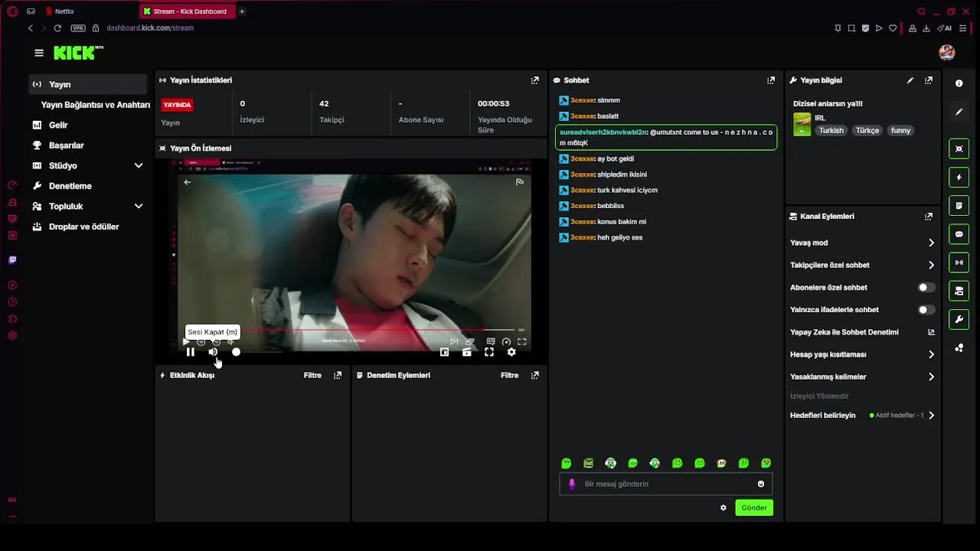Open browser downloads icon
The height and width of the screenshot is (551, 980).
(x=926, y=28)
